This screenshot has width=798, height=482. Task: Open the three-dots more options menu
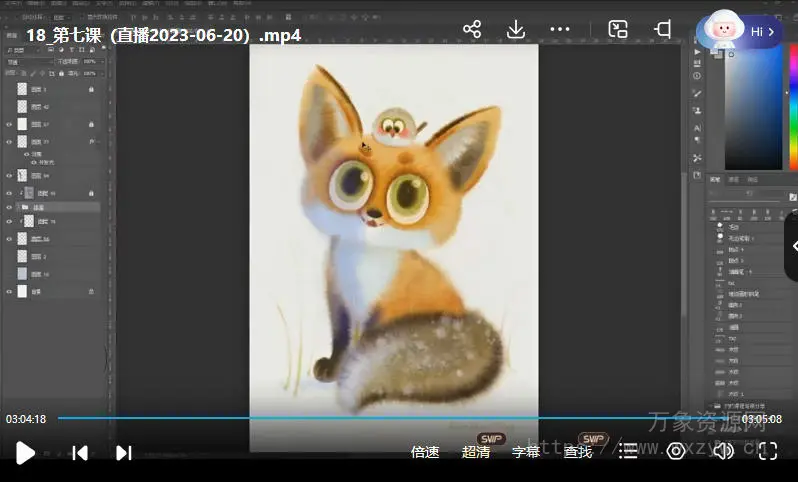click(x=560, y=30)
